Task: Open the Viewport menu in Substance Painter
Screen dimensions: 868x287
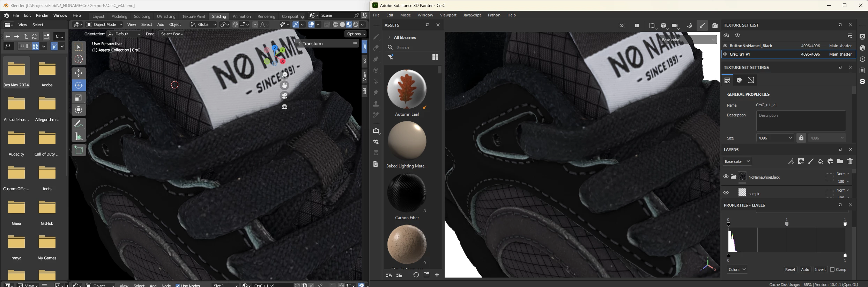Action: [x=448, y=15]
